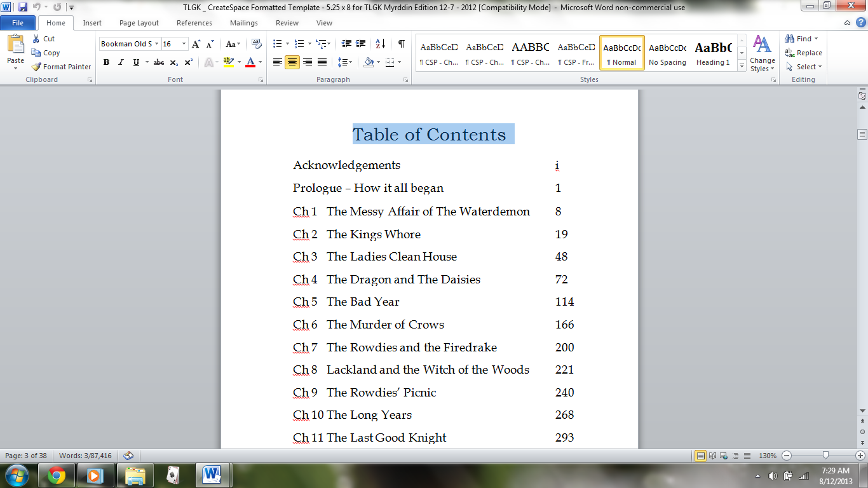The width and height of the screenshot is (868, 488).
Task: Click the Show/Hide paragraph marks icon
Action: click(x=401, y=44)
